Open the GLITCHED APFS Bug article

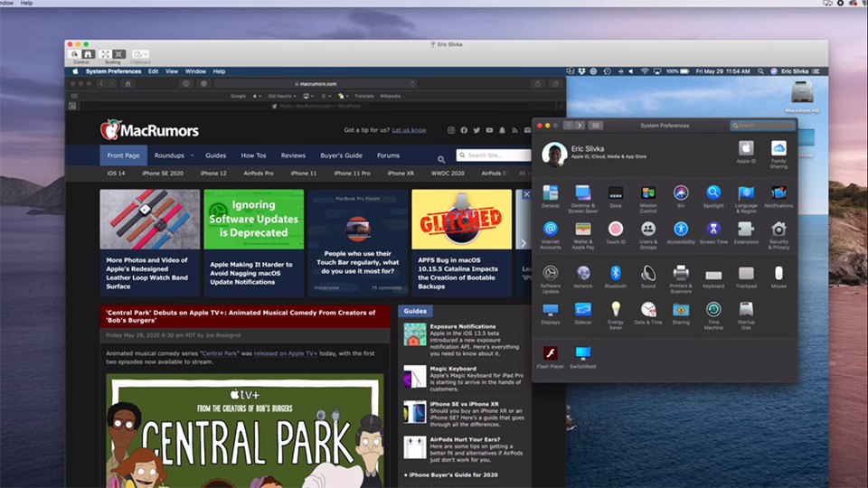pyautogui.click(x=462, y=243)
